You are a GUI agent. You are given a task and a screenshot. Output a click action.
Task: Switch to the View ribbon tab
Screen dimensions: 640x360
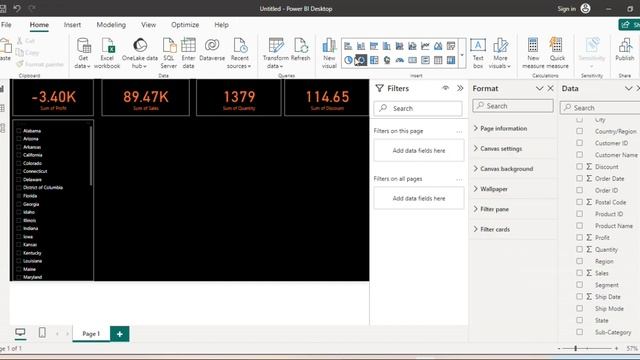click(x=149, y=25)
